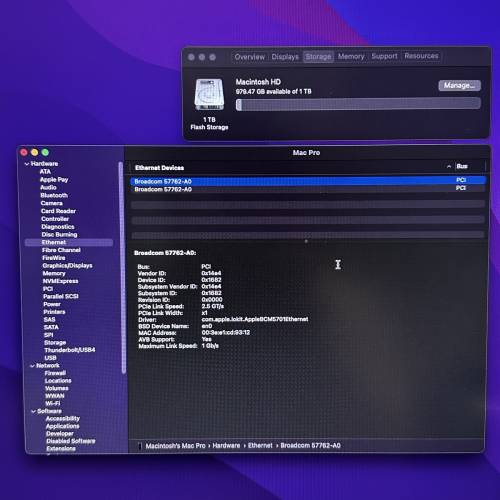
Task: Open Storage in the System Information sidebar
Action: click(55, 343)
